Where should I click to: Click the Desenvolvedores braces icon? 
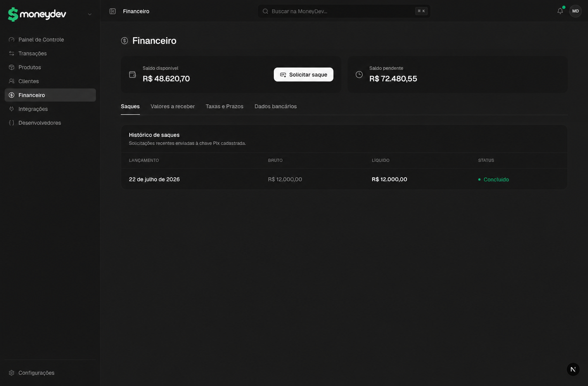pyautogui.click(x=12, y=123)
